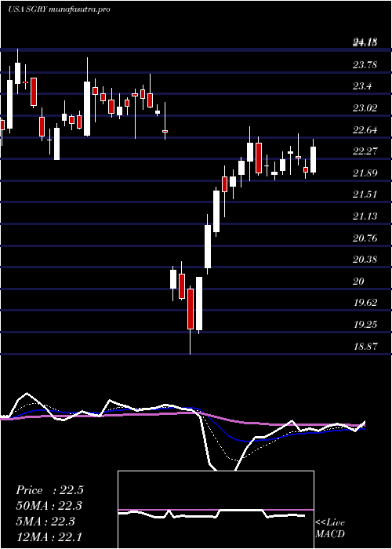Click the USA SGRY munafasutra.pro title text

(59, 9)
